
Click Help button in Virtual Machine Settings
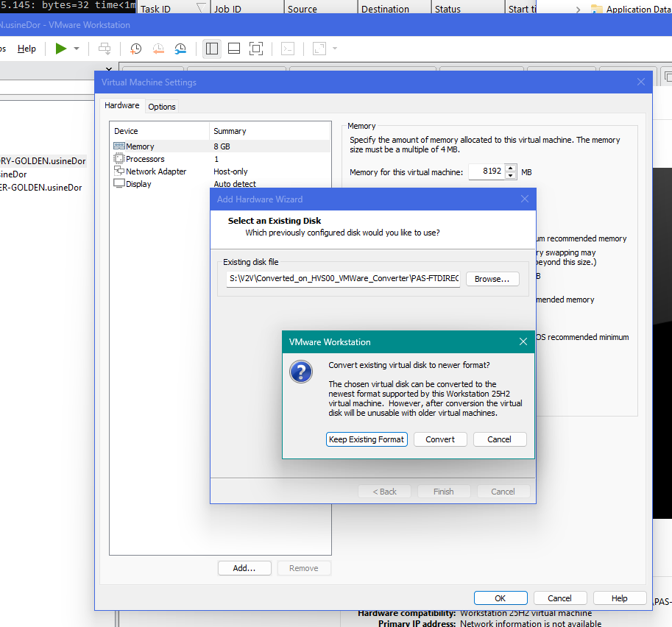[x=619, y=598]
